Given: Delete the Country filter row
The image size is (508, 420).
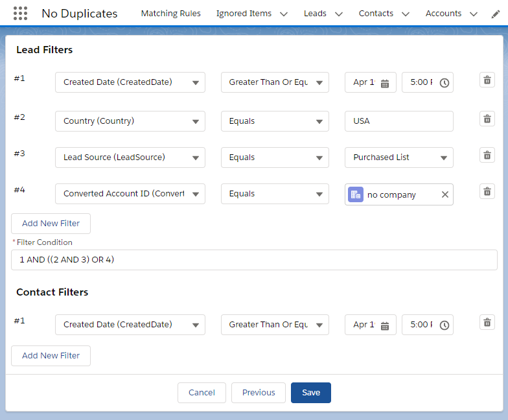Looking at the screenshot, I should point(487,119).
